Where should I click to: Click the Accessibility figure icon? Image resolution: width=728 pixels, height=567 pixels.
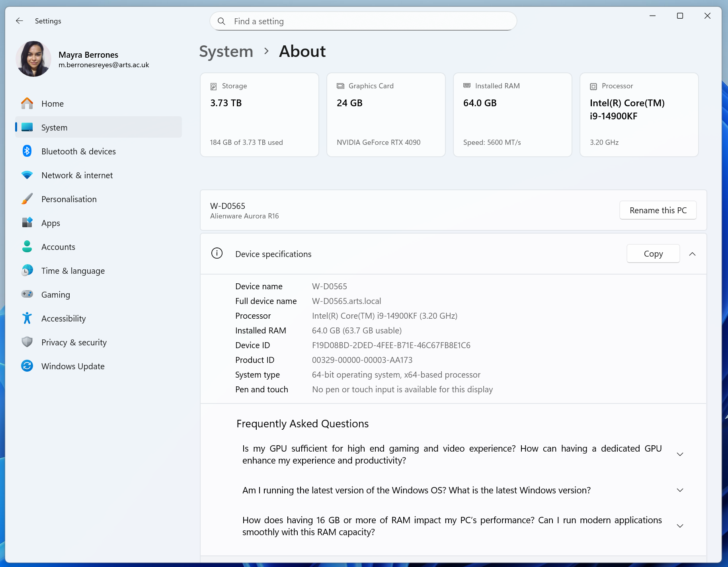27,318
